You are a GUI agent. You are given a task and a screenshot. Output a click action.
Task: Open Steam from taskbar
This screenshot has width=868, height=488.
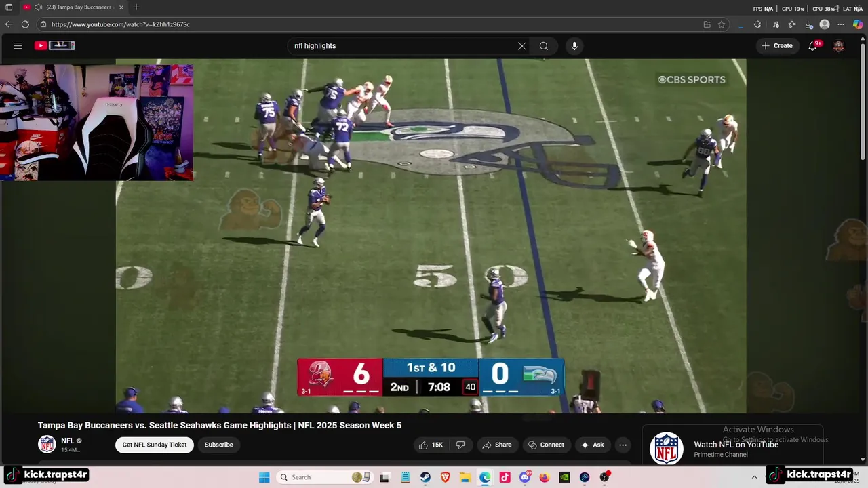pyautogui.click(x=425, y=477)
